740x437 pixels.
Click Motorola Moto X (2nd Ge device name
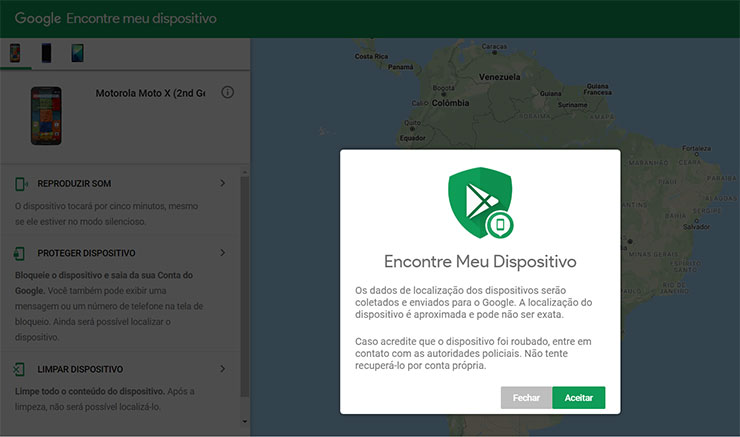pos(151,93)
